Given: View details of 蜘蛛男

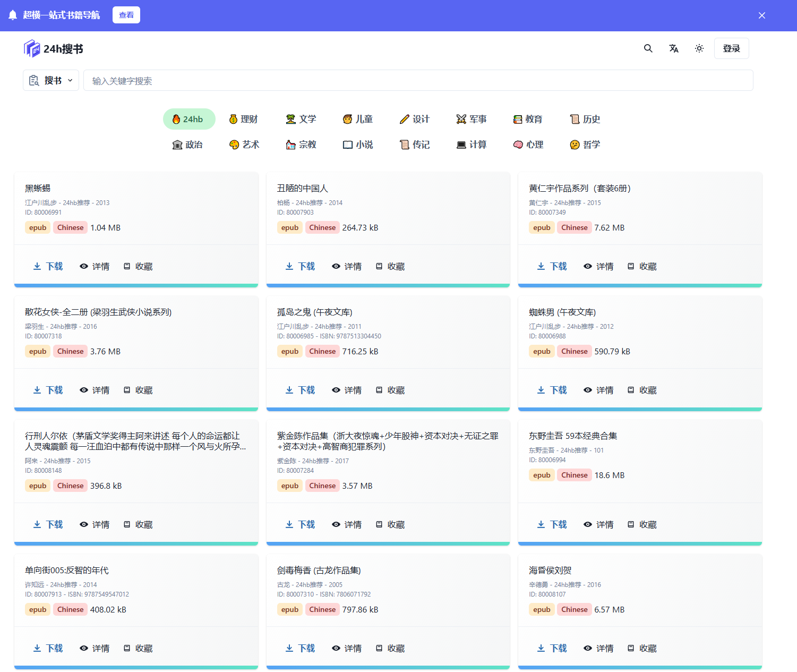Looking at the screenshot, I should point(599,390).
